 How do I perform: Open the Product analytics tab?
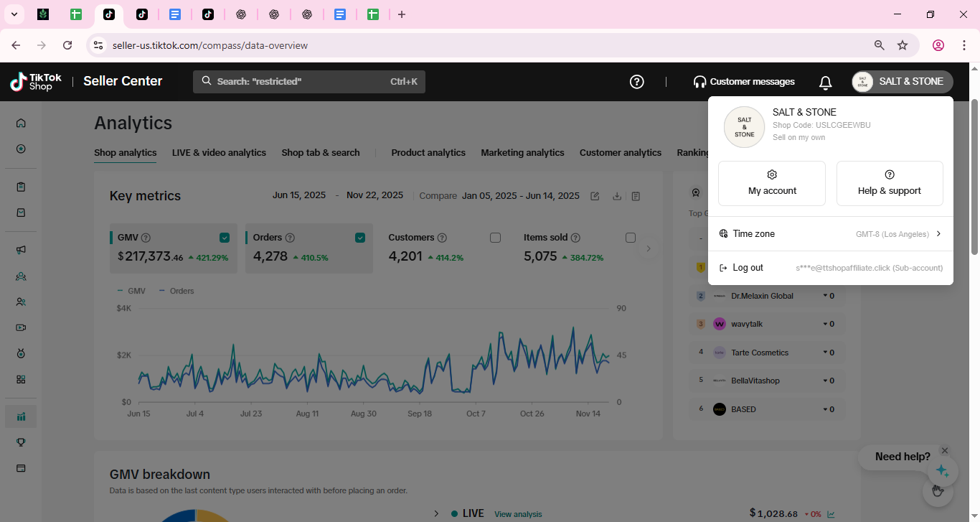(x=428, y=153)
